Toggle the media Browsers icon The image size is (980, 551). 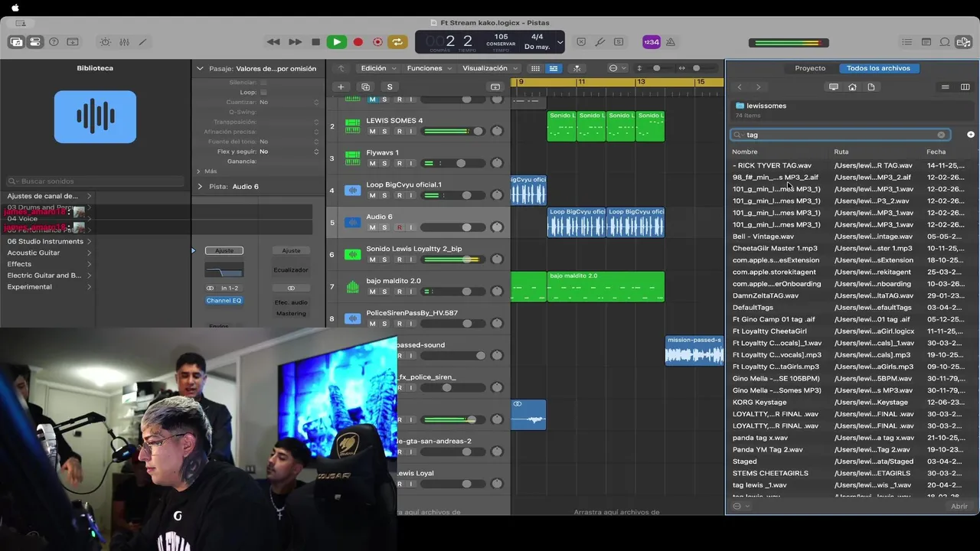(x=964, y=42)
